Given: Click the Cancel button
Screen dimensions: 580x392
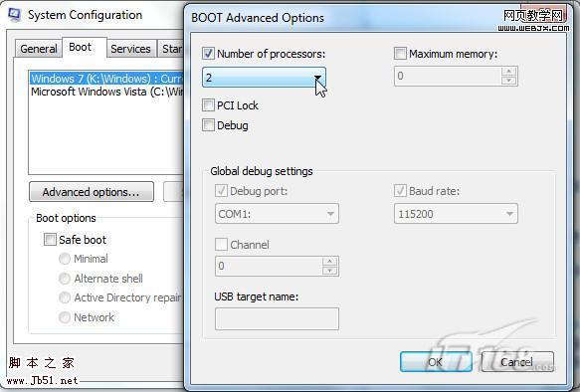Looking at the screenshot, I should tap(517, 362).
